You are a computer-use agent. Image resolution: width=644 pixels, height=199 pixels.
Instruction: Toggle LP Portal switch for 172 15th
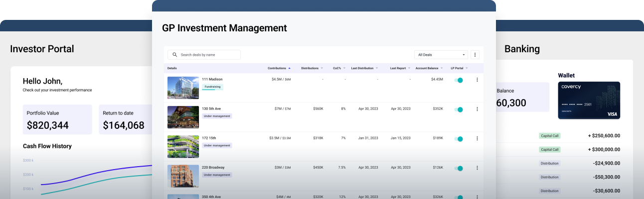pos(459,139)
